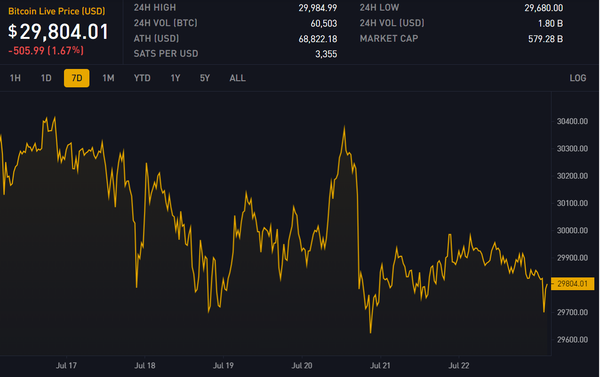
Task: Click the 579.28 B market cap value
Action: (545, 39)
